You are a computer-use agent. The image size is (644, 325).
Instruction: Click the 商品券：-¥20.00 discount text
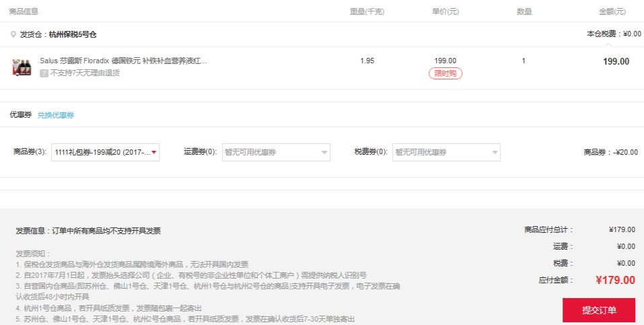tap(611, 153)
